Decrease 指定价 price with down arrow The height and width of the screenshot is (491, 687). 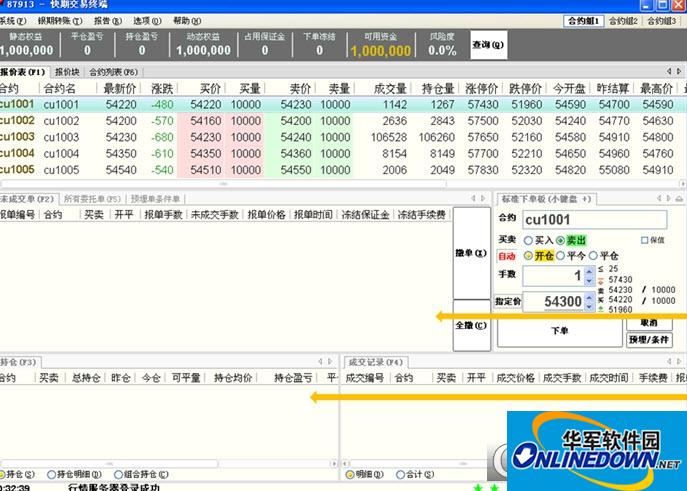[x=590, y=306]
